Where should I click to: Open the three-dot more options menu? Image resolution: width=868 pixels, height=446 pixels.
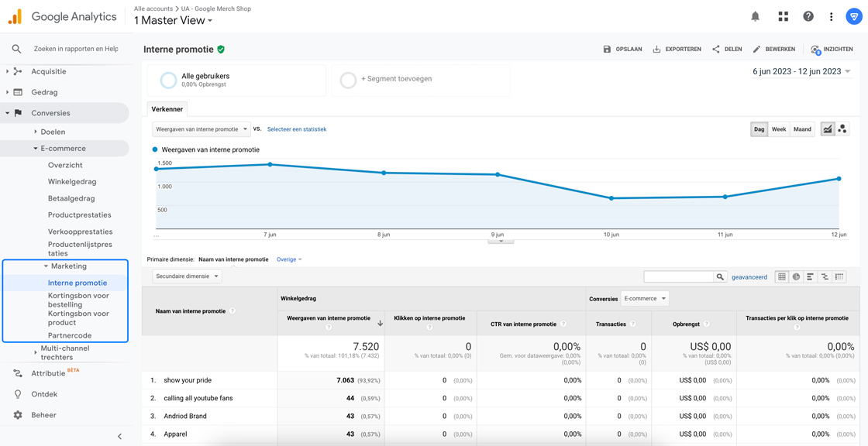(831, 16)
